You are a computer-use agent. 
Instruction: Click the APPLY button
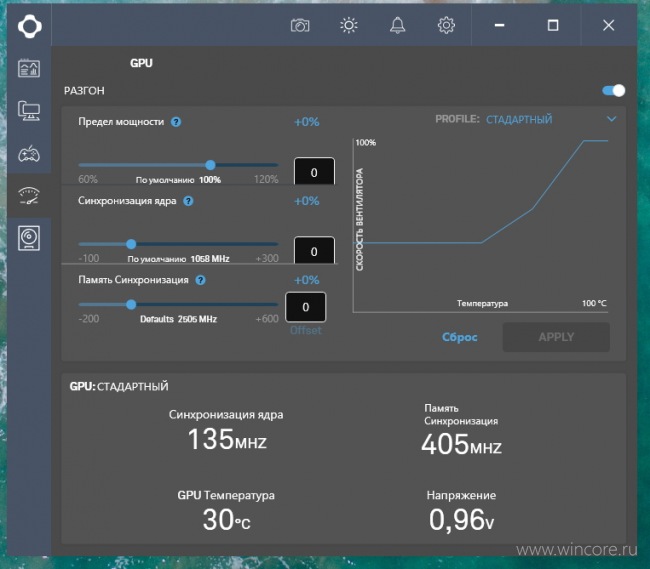pos(556,337)
